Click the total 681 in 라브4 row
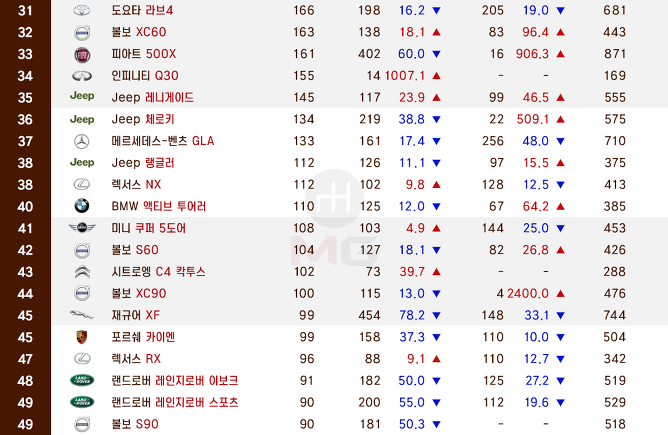Screen dimensions: 668x435 (x=614, y=10)
